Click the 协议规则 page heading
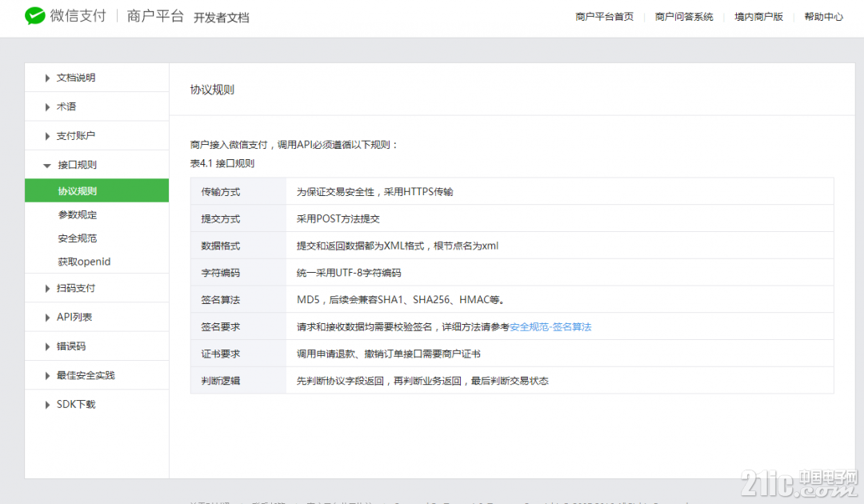The height and width of the screenshot is (504, 864). pyautogui.click(x=212, y=90)
